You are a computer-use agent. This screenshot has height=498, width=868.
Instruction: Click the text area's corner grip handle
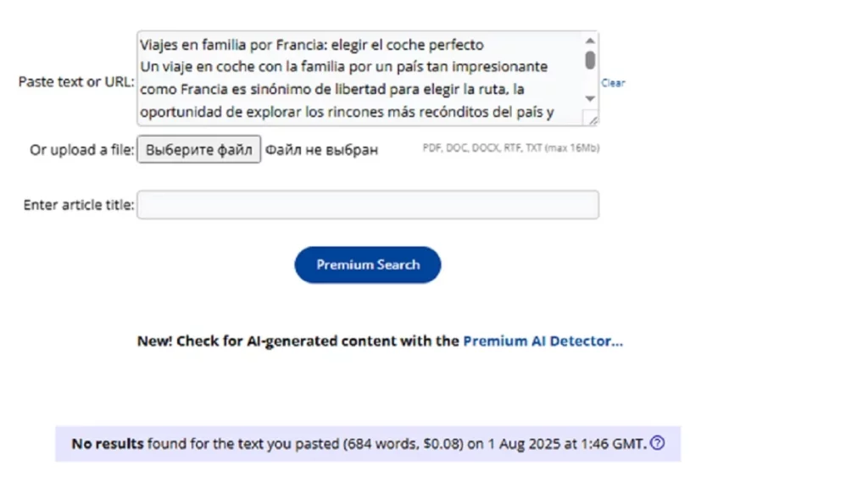(x=592, y=119)
